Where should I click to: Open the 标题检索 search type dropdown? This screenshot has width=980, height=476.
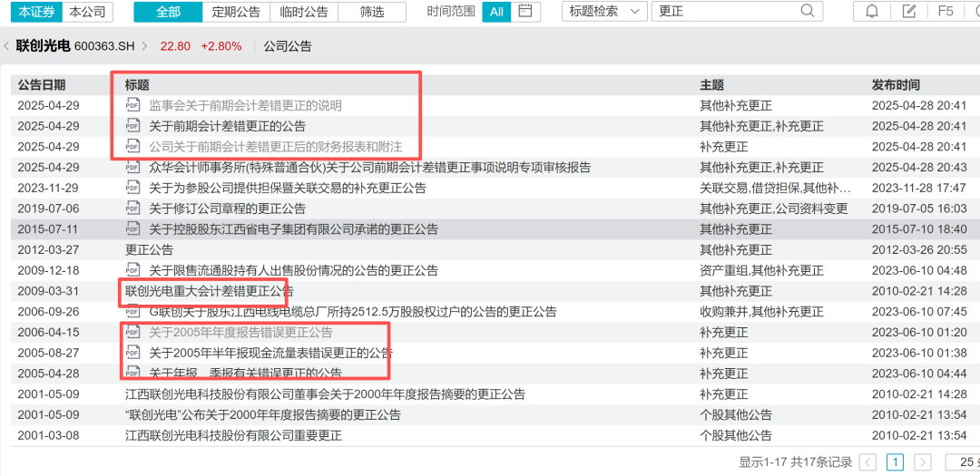pos(604,11)
